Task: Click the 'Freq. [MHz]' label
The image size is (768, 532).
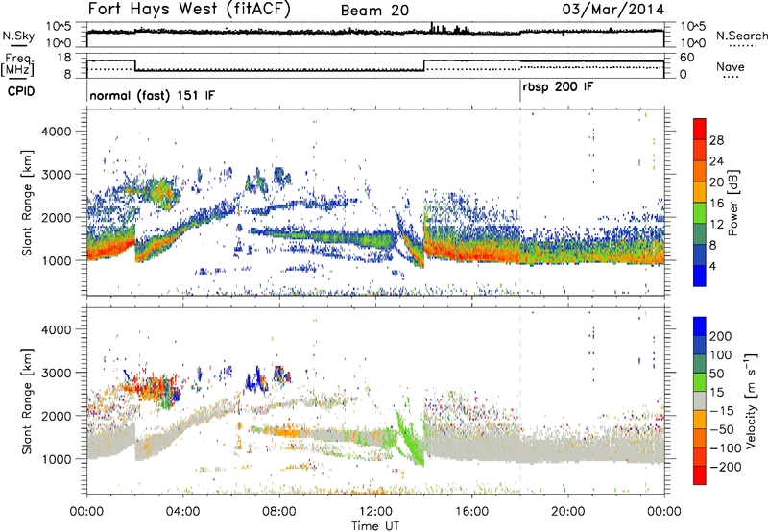Action: [x=17, y=64]
